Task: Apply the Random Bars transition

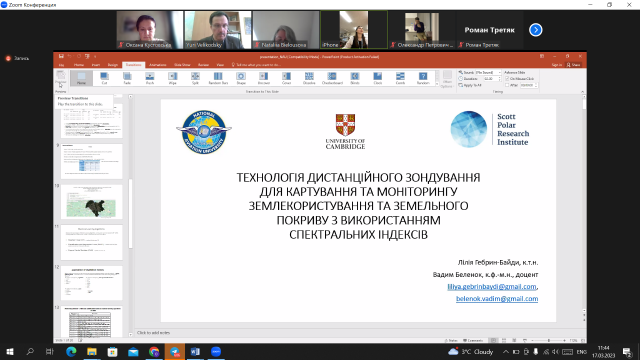Action: [x=218, y=78]
